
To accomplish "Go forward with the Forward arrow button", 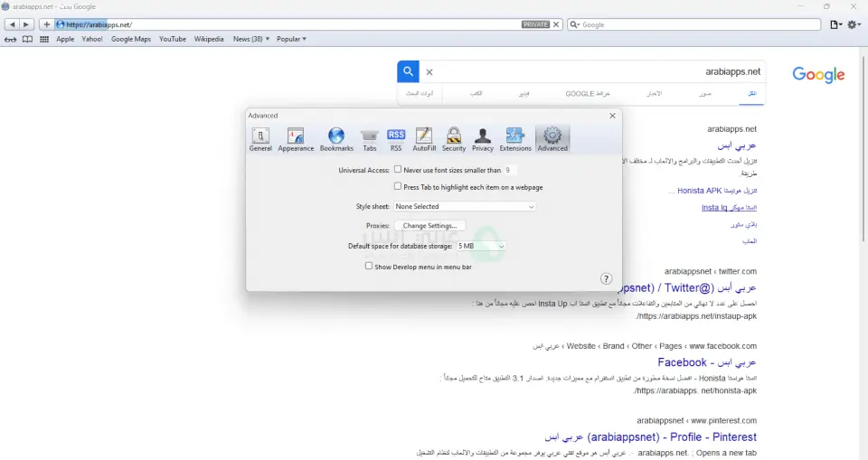I will pos(26,24).
